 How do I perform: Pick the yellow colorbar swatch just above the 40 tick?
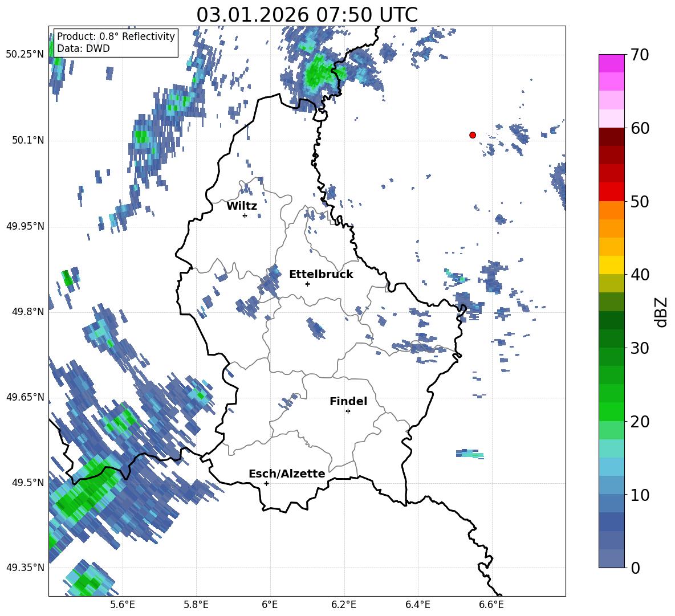pos(611,265)
